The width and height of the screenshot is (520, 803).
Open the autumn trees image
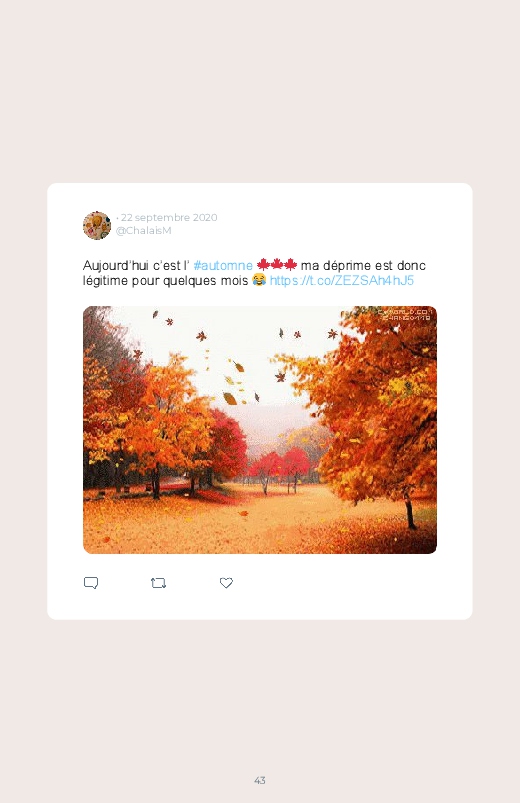[260, 430]
